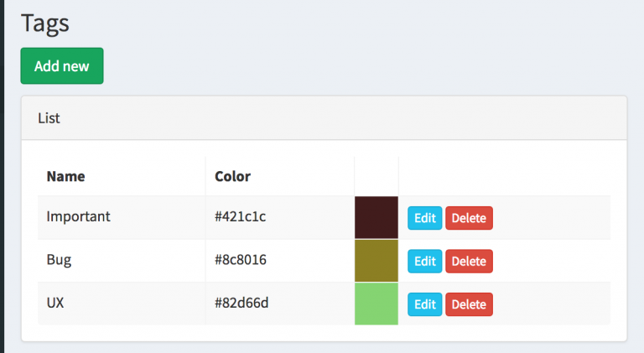
Task: Delete the UX tag
Action: [469, 304]
